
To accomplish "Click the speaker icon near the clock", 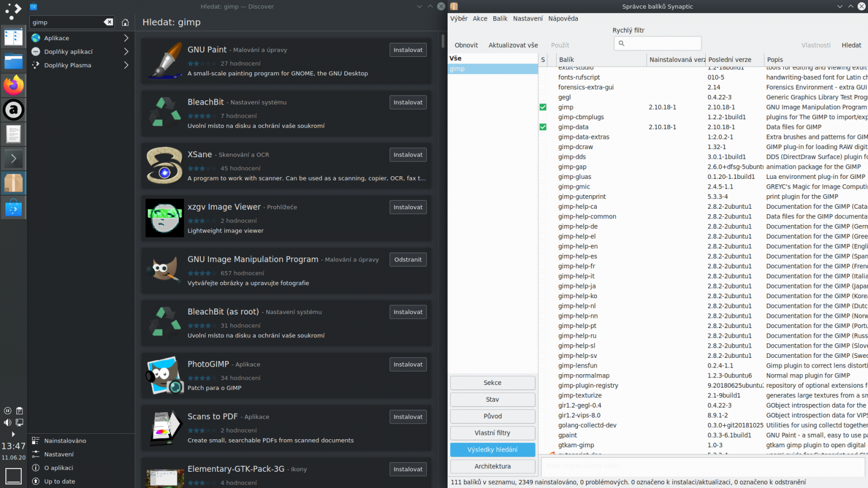I will [x=7, y=422].
